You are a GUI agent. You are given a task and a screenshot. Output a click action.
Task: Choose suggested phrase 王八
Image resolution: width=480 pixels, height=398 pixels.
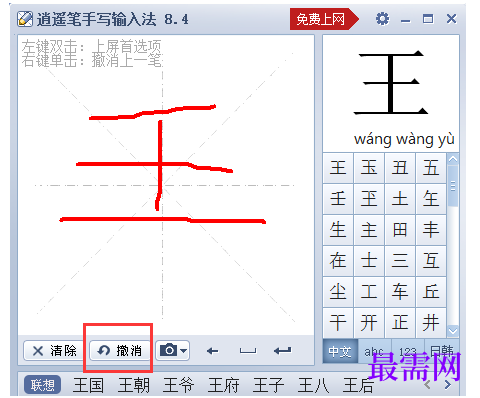313,385
